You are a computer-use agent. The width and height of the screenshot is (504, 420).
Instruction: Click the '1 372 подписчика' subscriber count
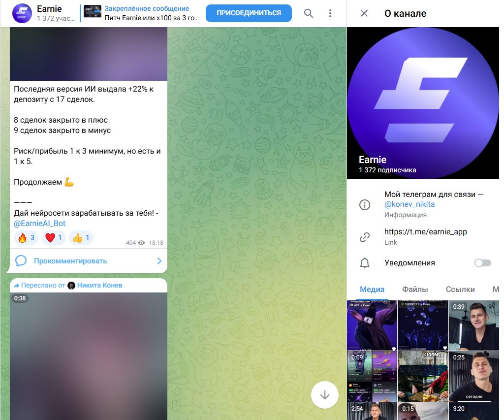click(387, 170)
